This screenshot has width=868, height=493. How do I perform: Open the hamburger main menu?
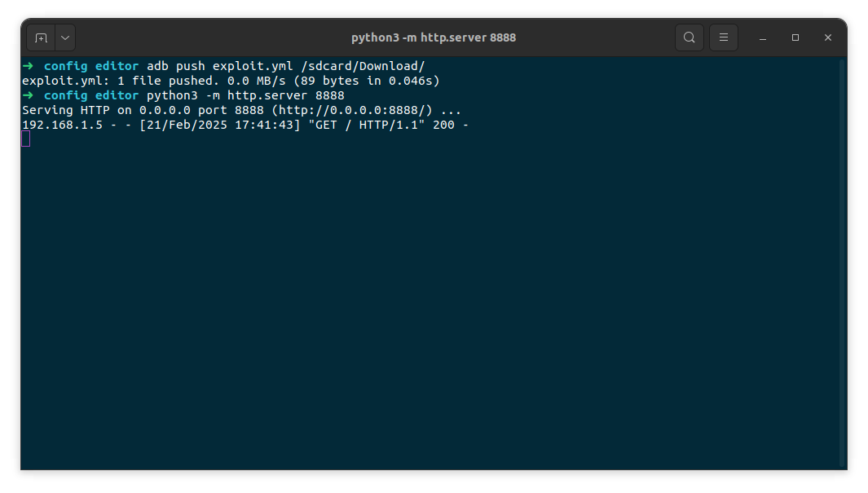point(724,37)
